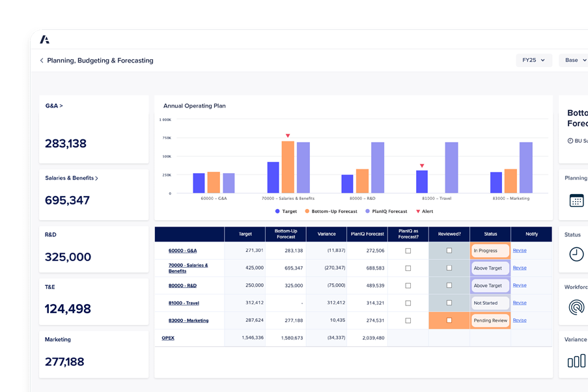Click the Pending Review status pill for Marketing
The width and height of the screenshot is (588, 392).
490,320
